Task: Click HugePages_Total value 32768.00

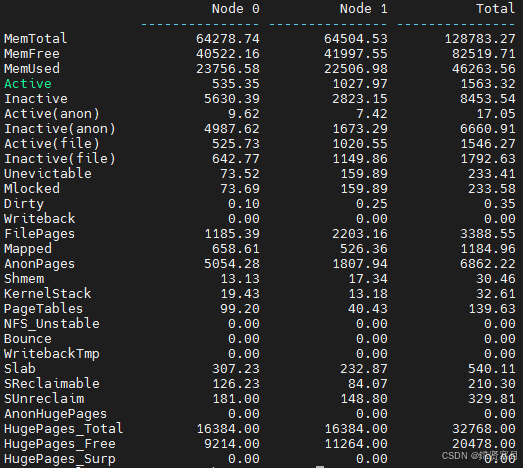Action: tap(484, 429)
